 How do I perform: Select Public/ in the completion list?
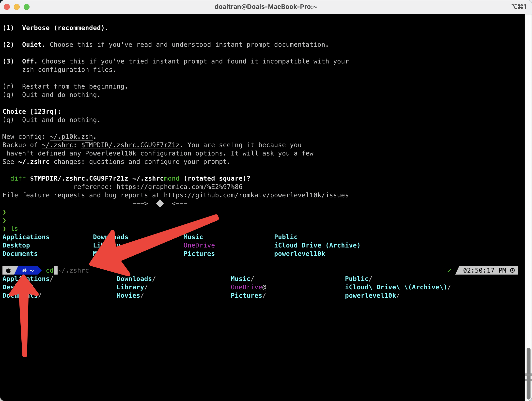point(359,279)
